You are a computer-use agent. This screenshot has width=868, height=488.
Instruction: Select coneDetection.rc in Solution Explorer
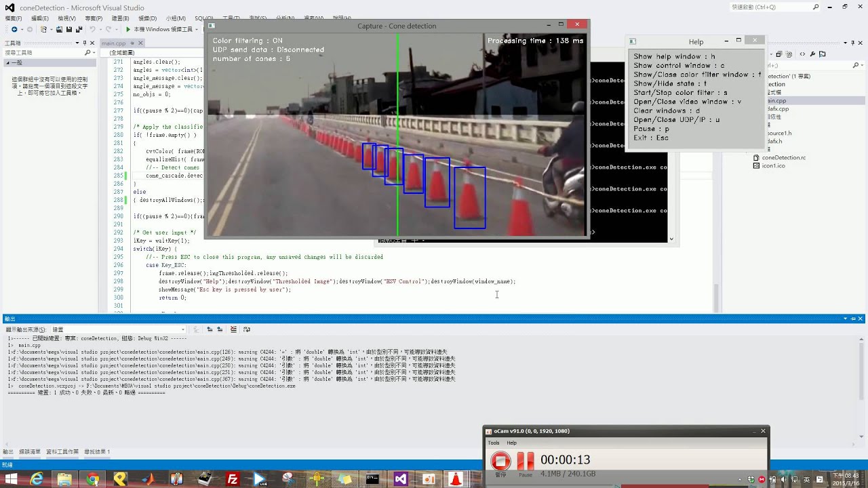tap(783, 157)
